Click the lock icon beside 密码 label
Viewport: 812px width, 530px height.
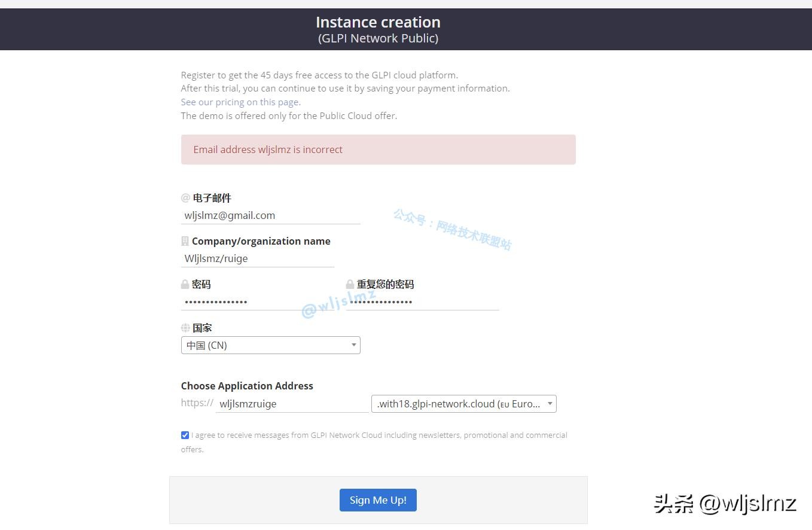pyautogui.click(x=185, y=284)
